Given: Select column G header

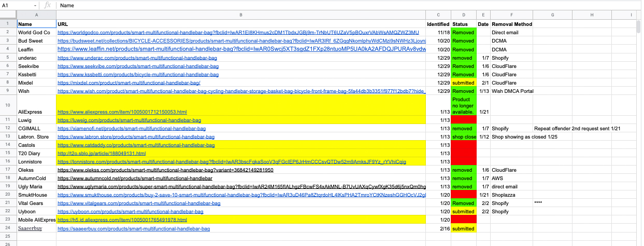Looking at the screenshot, I should [x=552, y=15].
